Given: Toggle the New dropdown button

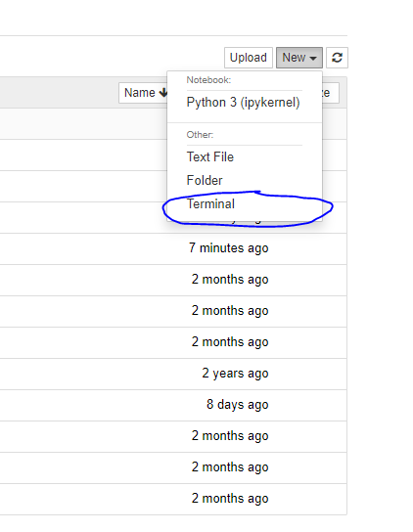Looking at the screenshot, I should 299,58.
